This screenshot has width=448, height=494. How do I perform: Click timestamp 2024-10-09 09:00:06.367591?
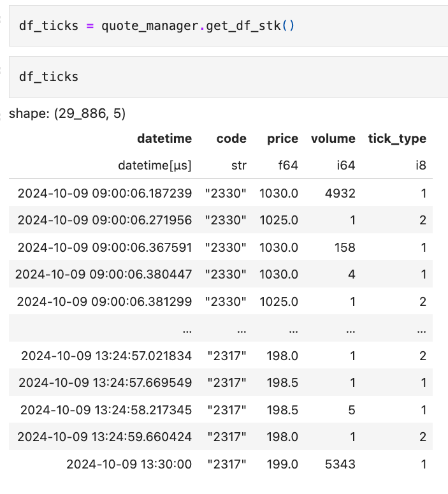pyautogui.click(x=105, y=247)
